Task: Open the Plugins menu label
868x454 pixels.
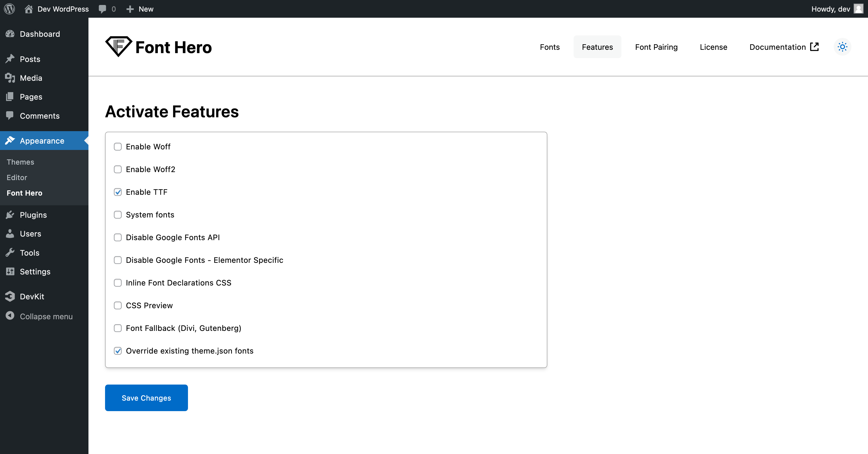Action: coord(33,215)
